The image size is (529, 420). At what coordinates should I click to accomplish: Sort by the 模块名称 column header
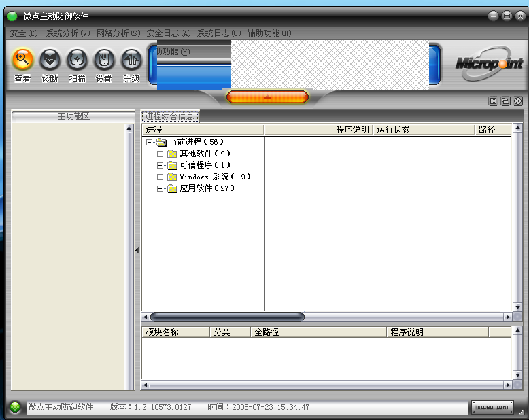tap(176, 332)
